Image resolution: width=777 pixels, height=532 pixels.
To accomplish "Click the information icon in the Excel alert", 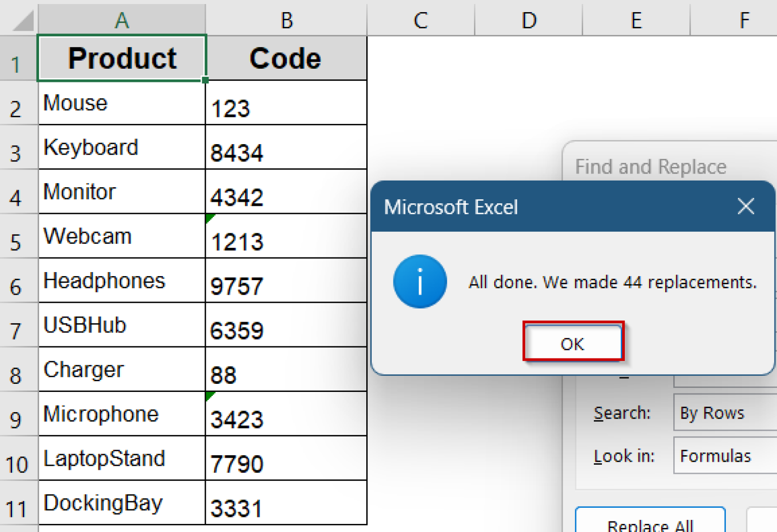I will pyautogui.click(x=419, y=282).
